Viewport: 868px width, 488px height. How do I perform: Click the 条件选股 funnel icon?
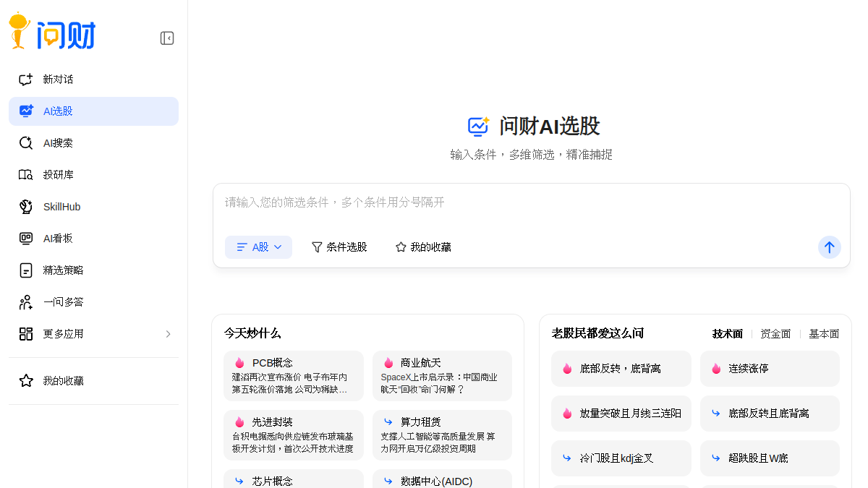pyautogui.click(x=317, y=247)
